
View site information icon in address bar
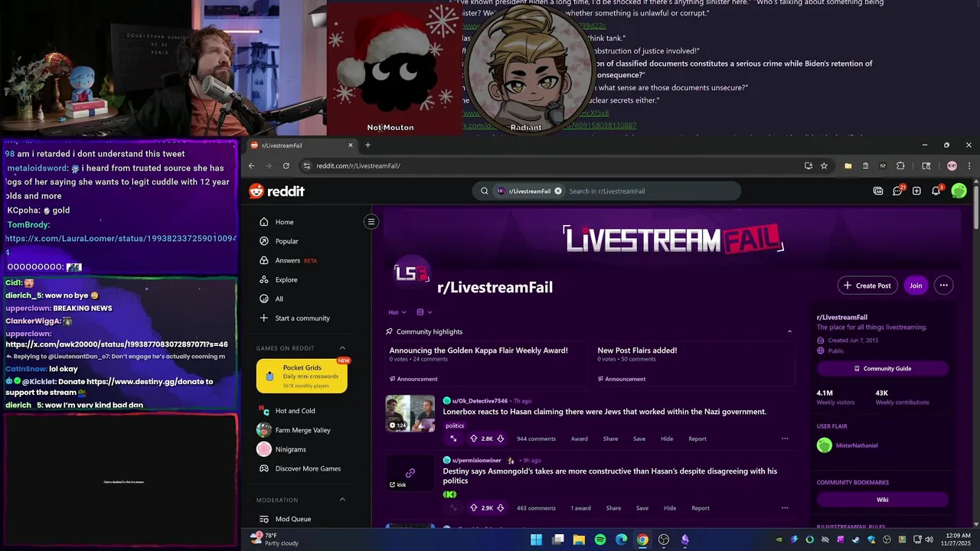coord(307,165)
